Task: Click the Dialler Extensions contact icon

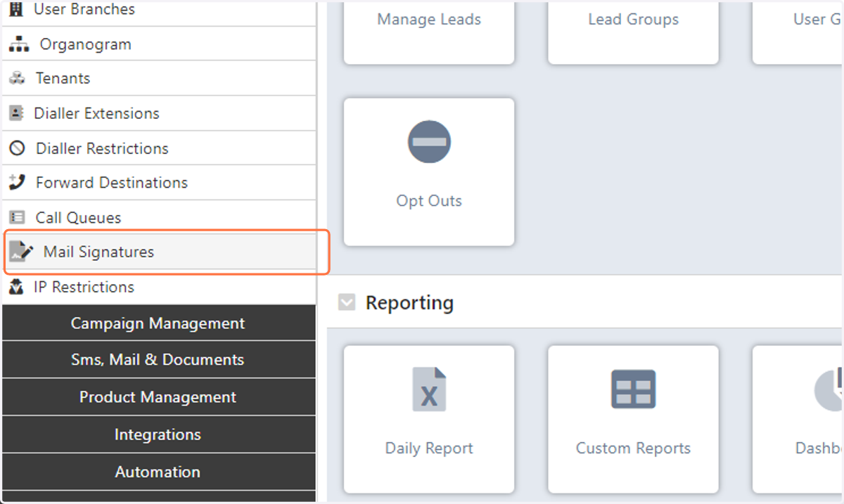Action: pos(16,113)
